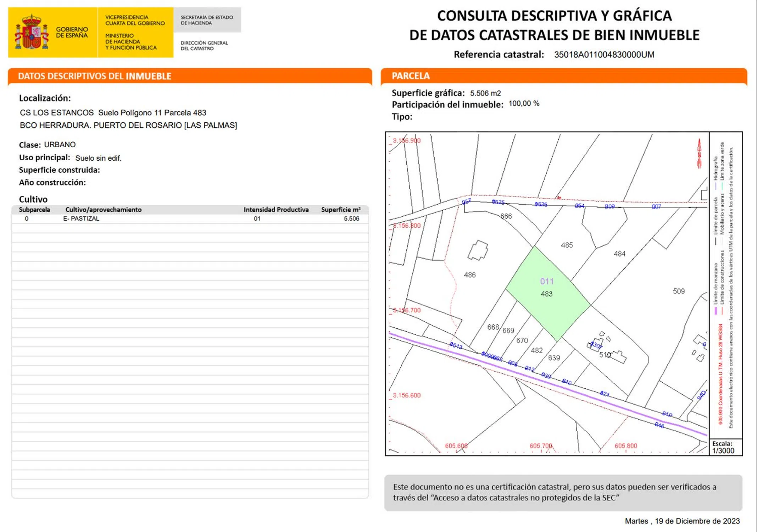The image size is (757, 532).
Task: Click Secretaría de Estado de Hacienda box
Action: (x=207, y=20)
